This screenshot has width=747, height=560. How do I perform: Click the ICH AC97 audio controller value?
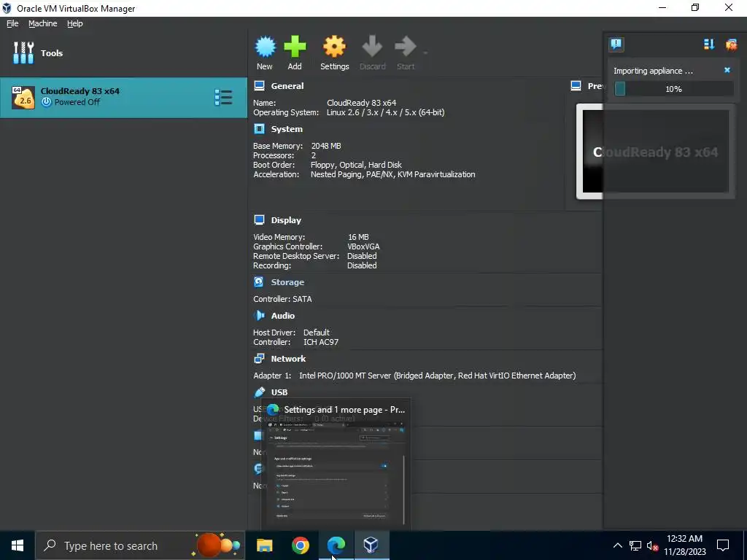pos(321,342)
